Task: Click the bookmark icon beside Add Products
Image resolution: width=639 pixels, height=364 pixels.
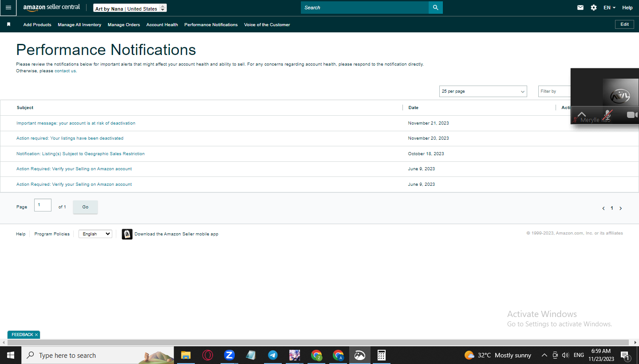Action: tap(8, 24)
